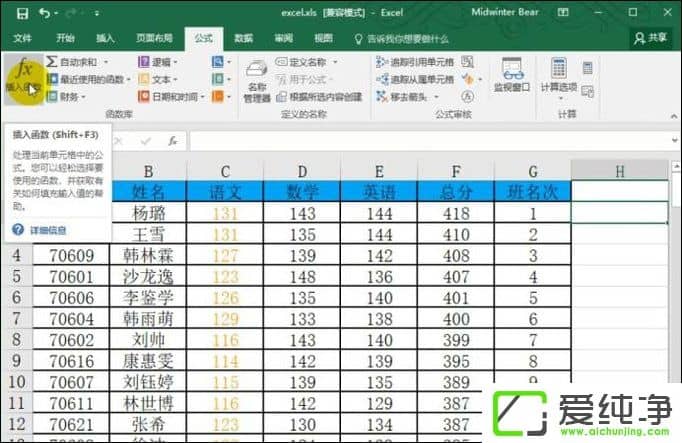Select row 8 header
This screenshot has width=682, height=443.
[17, 340]
